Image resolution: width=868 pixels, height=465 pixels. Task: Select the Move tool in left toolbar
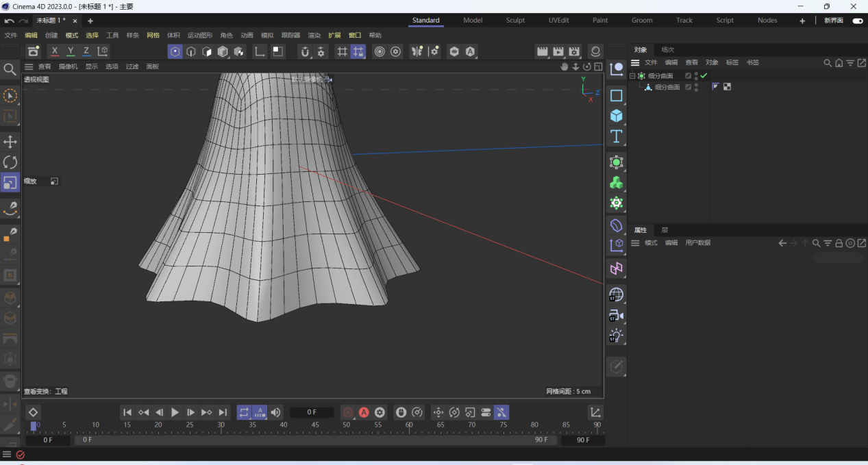click(10, 142)
